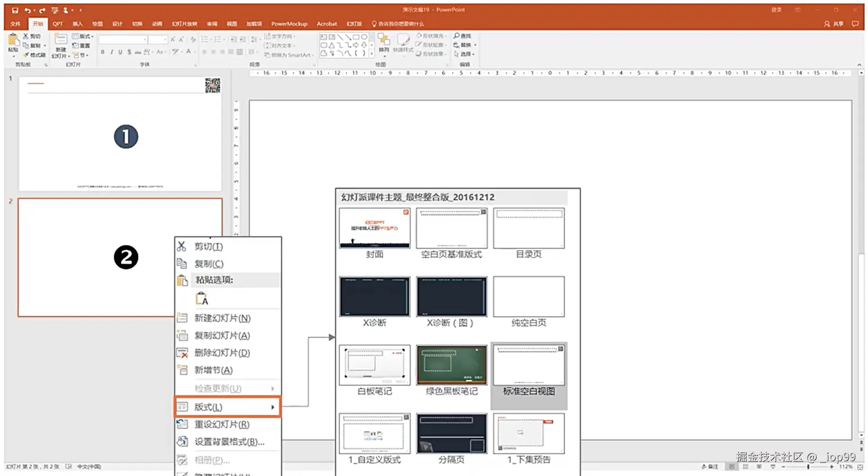Expand the shapes gallery More arrow
This screenshot has height=476, width=868.
372,54
